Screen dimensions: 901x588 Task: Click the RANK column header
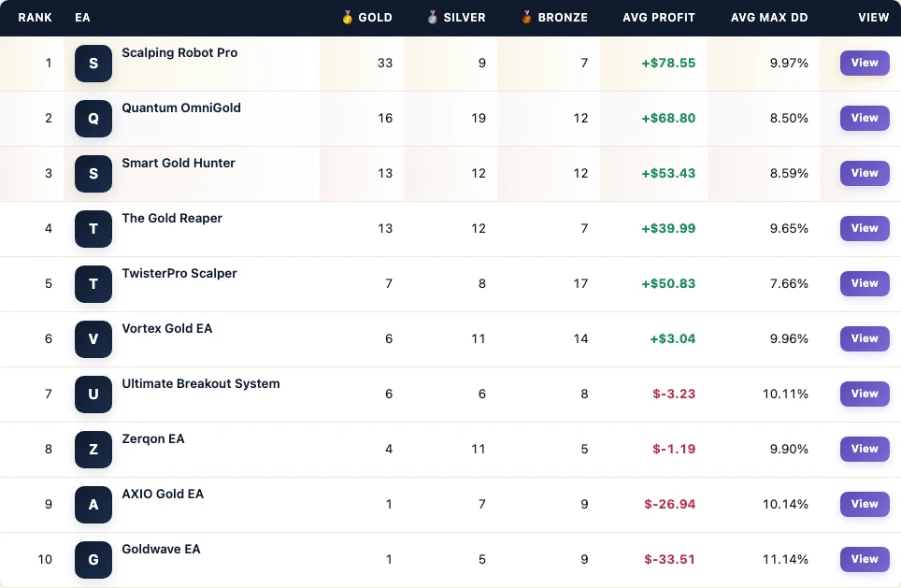pos(36,18)
